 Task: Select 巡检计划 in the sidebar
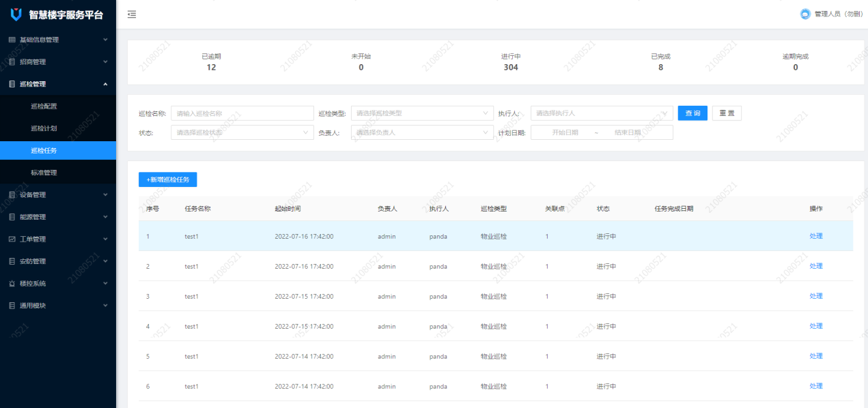(x=44, y=128)
